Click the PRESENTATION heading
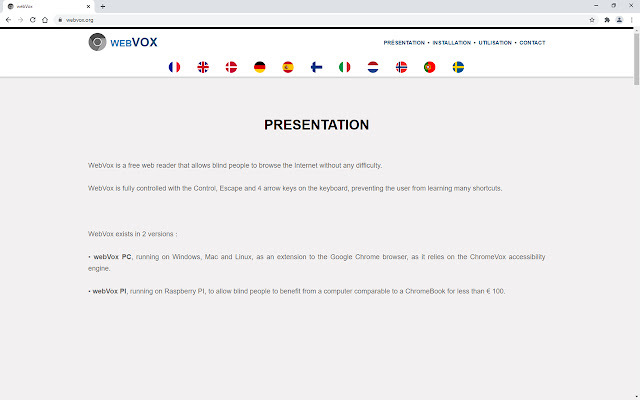This screenshot has width=640, height=400. coord(316,125)
